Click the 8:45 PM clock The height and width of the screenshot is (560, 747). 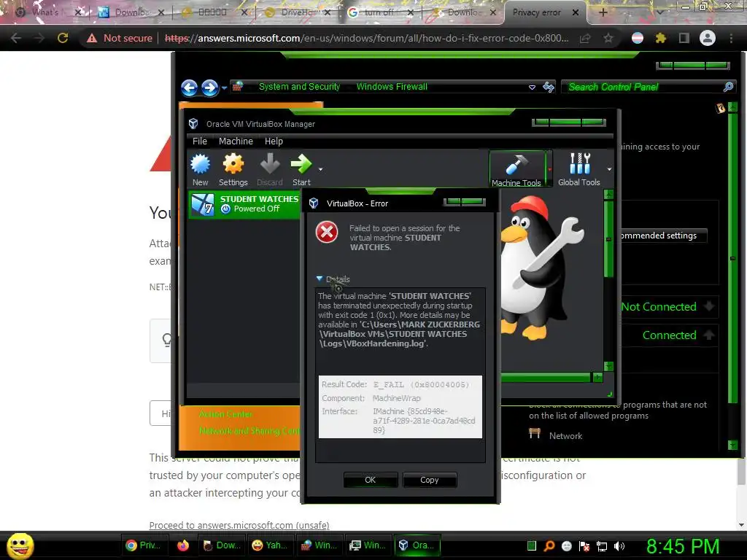(x=683, y=546)
